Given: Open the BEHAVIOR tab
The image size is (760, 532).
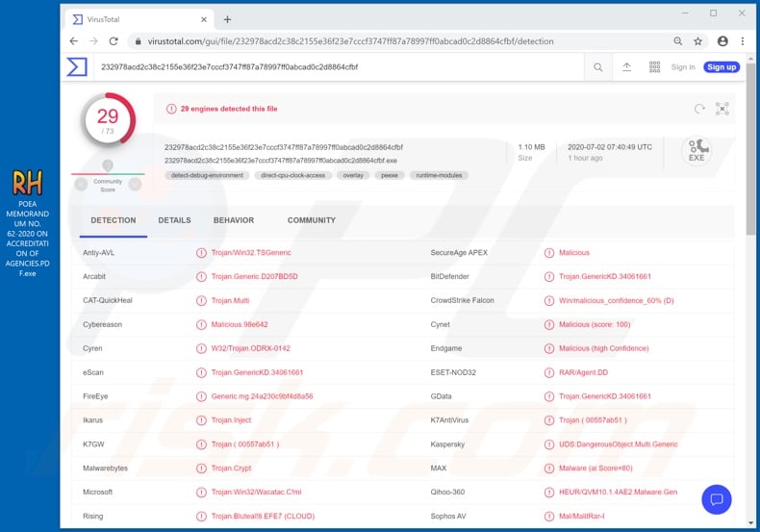Looking at the screenshot, I should [x=234, y=220].
